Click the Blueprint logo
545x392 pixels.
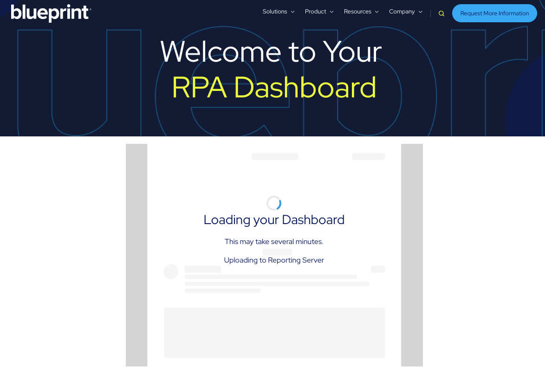coord(51,13)
